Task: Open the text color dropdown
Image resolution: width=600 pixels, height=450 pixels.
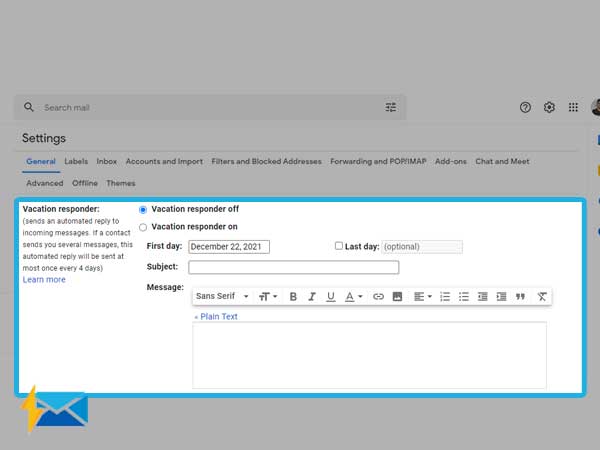Action: [x=354, y=297]
